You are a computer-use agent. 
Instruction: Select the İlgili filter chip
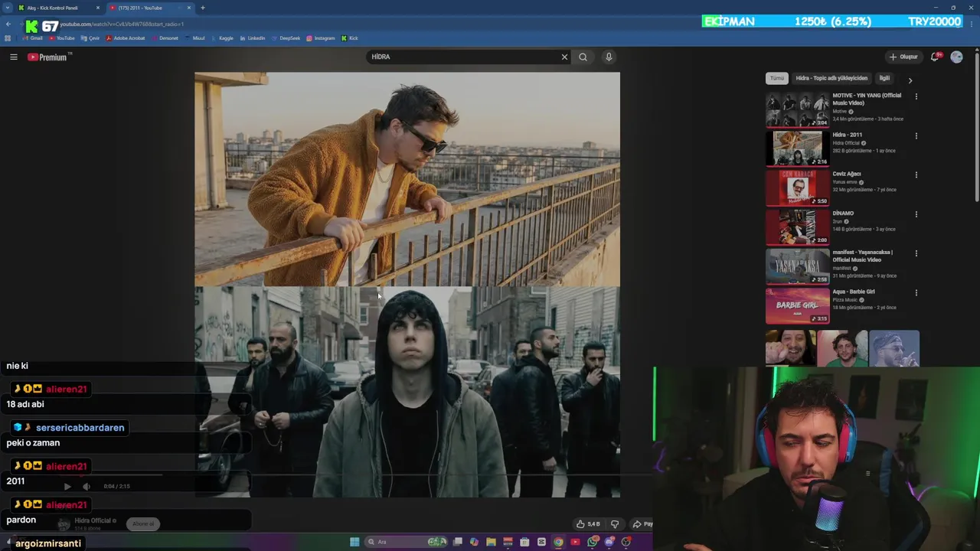pos(884,78)
